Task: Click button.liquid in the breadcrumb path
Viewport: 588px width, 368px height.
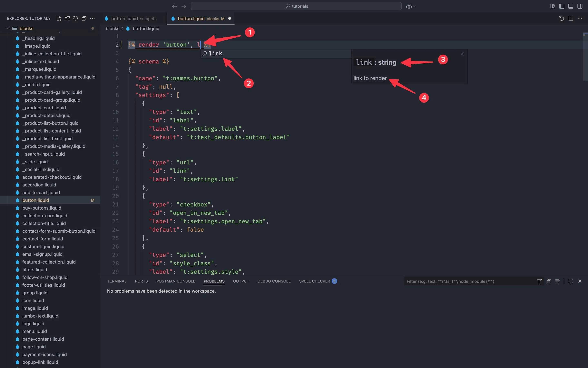Action: point(146,28)
